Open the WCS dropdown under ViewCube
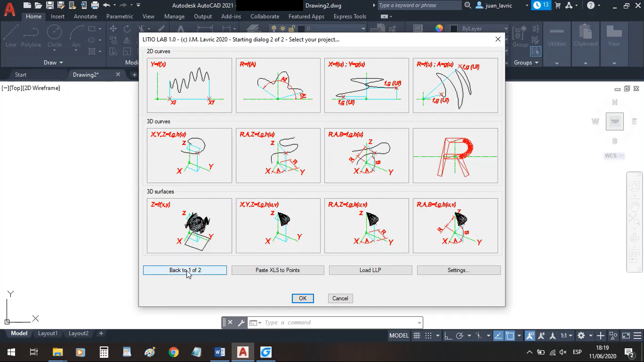The width and height of the screenshot is (644, 362). click(x=615, y=156)
